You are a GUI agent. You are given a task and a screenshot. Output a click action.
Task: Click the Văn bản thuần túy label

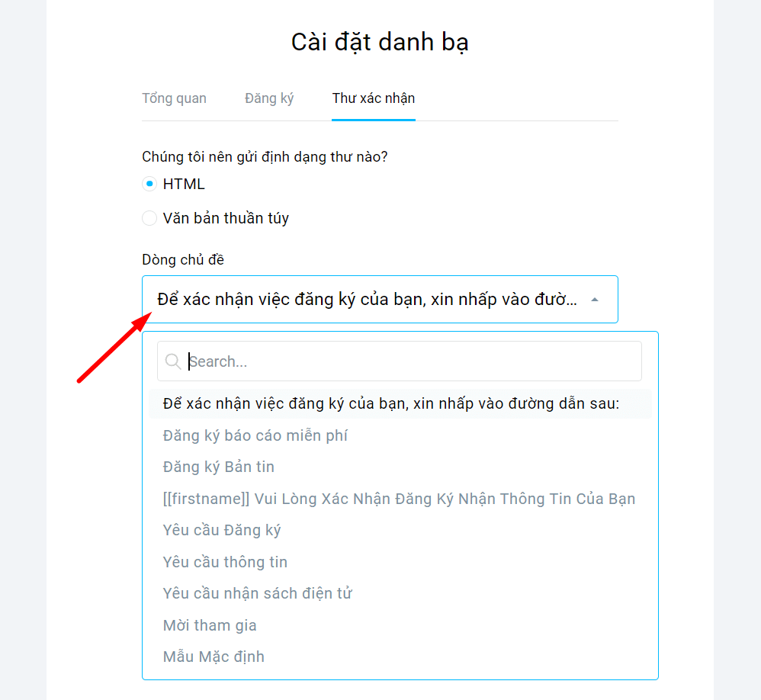tap(226, 218)
